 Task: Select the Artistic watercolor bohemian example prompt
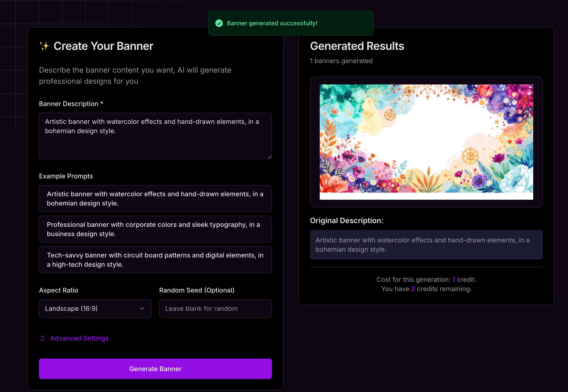pyautogui.click(x=155, y=199)
